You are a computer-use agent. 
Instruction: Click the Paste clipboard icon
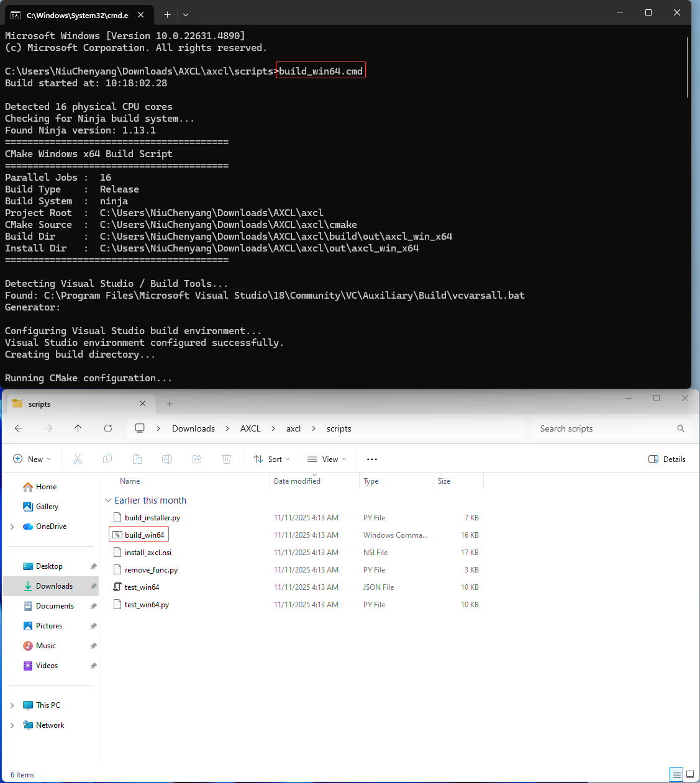point(137,459)
